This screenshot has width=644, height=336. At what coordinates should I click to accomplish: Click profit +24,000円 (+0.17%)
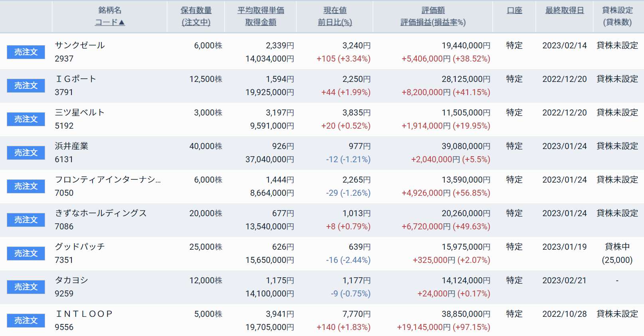454,294
